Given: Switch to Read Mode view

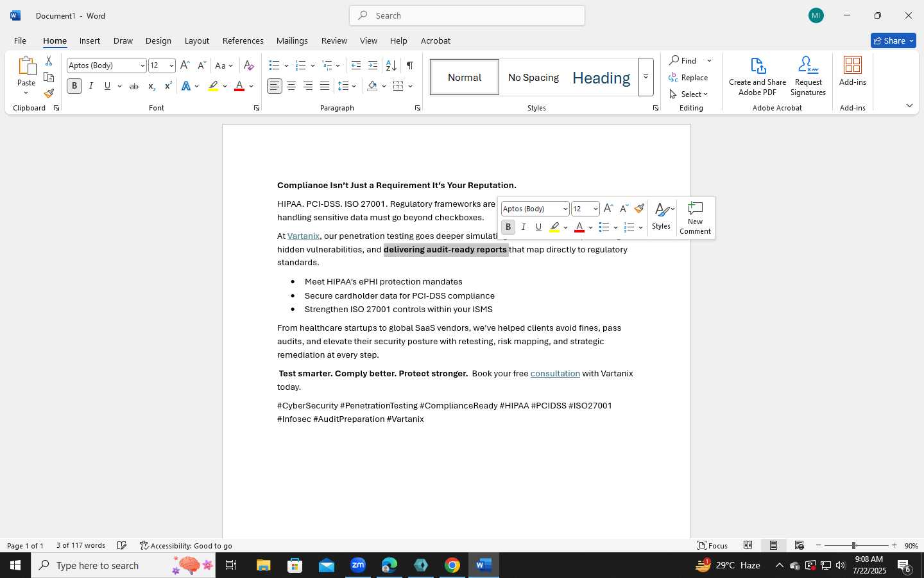Looking at the screenshot, I should click(748, 545).
